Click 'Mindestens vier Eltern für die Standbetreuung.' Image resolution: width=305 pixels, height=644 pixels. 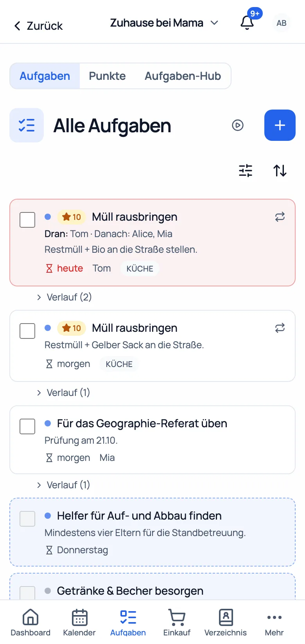(145, 533)
